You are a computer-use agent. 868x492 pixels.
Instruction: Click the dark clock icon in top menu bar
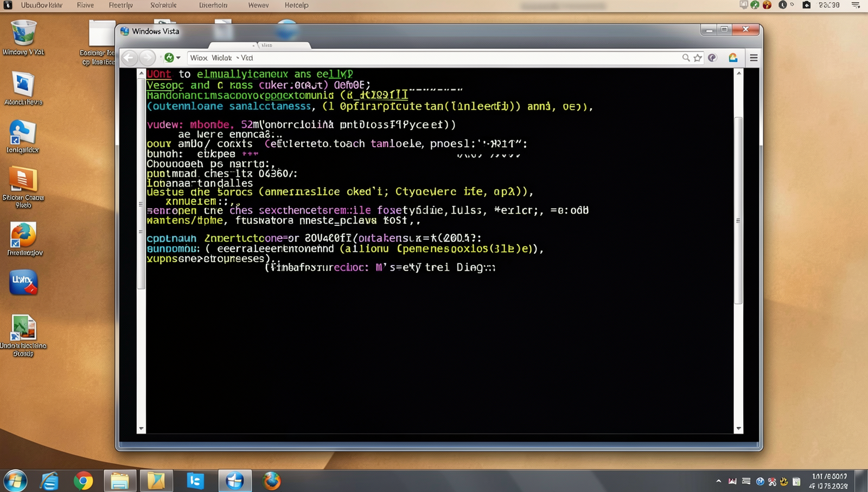click(x=783, y=4)
